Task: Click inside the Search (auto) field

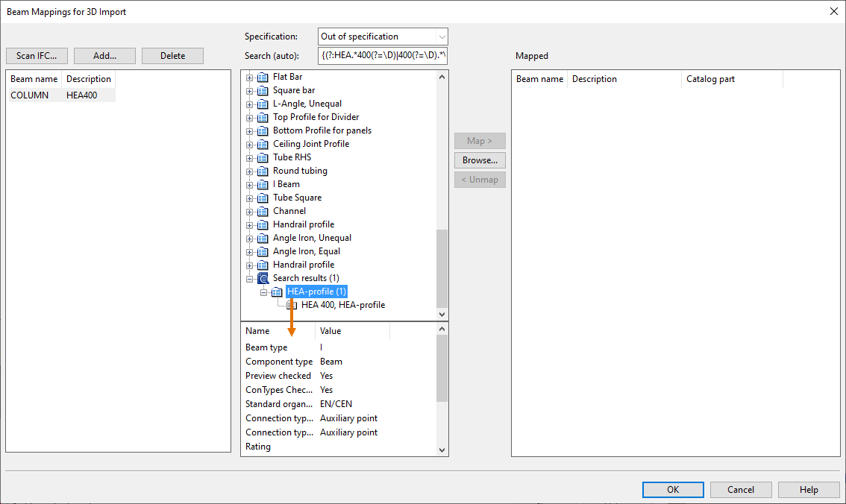Action: pos(383,56)
